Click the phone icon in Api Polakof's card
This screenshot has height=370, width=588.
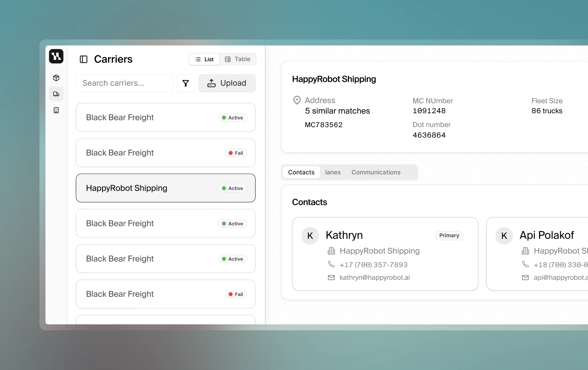525,264
